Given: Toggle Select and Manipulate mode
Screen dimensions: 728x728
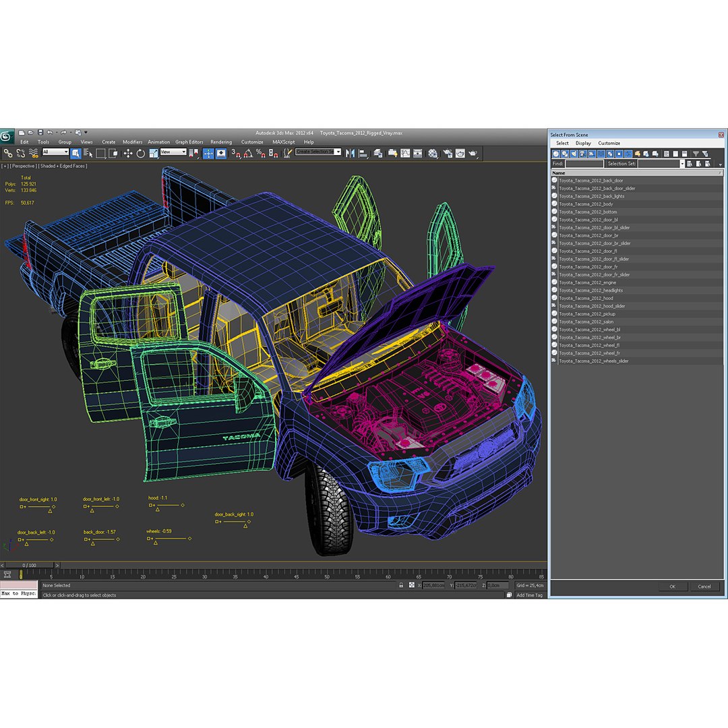Looking at the screenshot, I should pos(208,153).
